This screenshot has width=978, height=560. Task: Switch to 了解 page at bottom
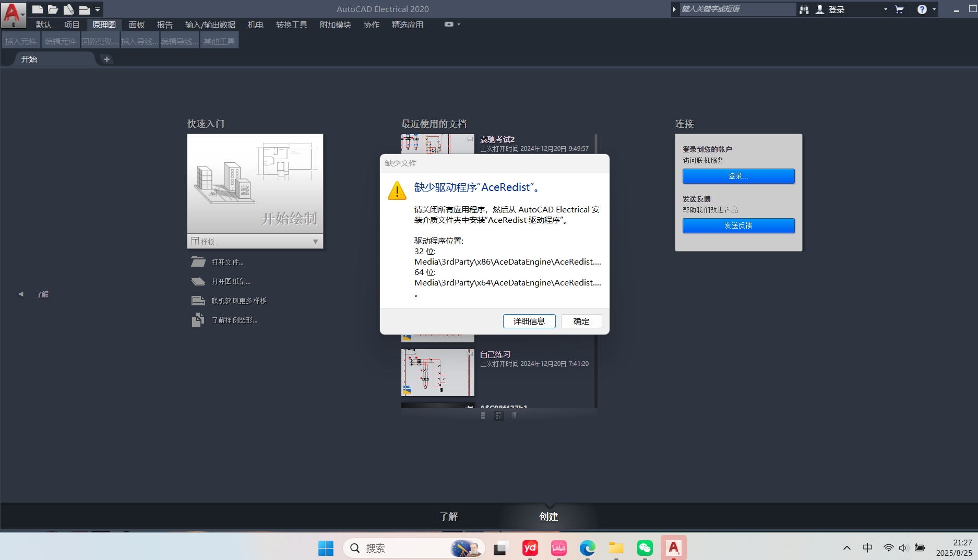click(x=449, y=516)
